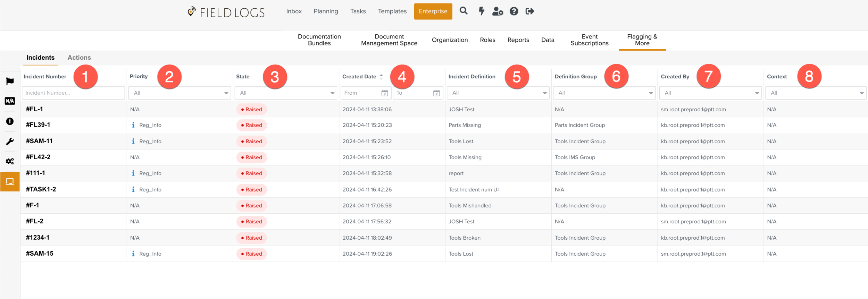Switch to the Incidents tab

(x=40, y=58)
